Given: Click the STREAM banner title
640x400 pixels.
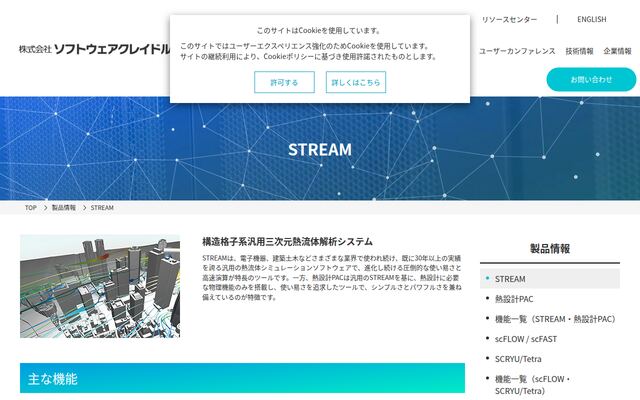Looking at the screenshot, I should point(320,149).
